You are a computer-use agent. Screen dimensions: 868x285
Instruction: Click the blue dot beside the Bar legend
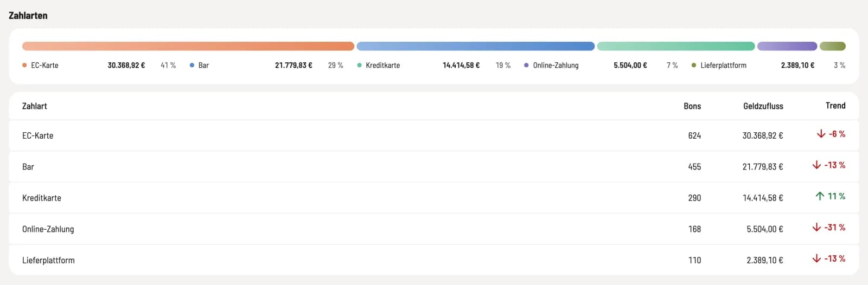click(192, 65)
